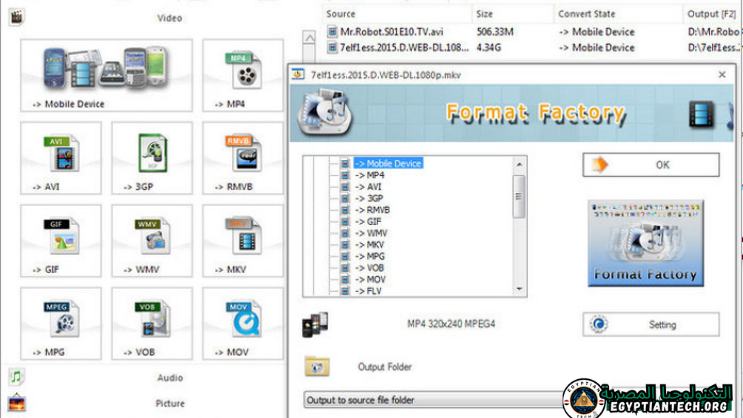Select the MPG format tile
Viewport: 743px width, 418px height.
61,323
